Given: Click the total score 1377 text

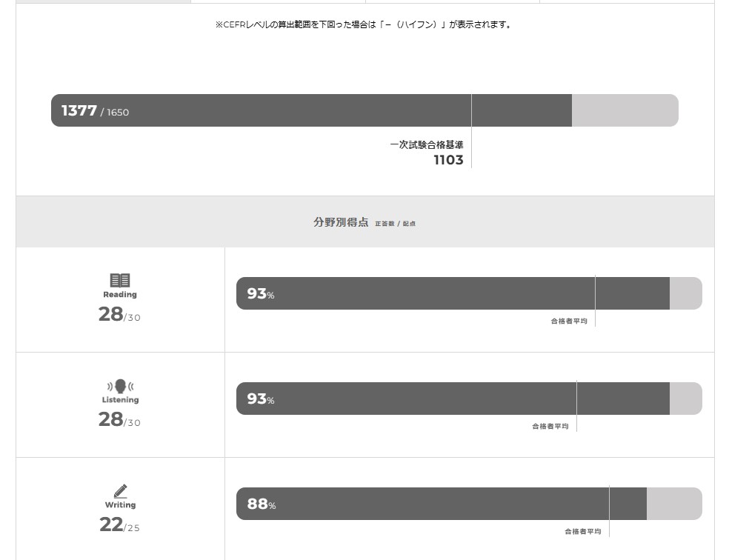Looking at the screenshot, I should pyautogui.click(x=79, y=110).
